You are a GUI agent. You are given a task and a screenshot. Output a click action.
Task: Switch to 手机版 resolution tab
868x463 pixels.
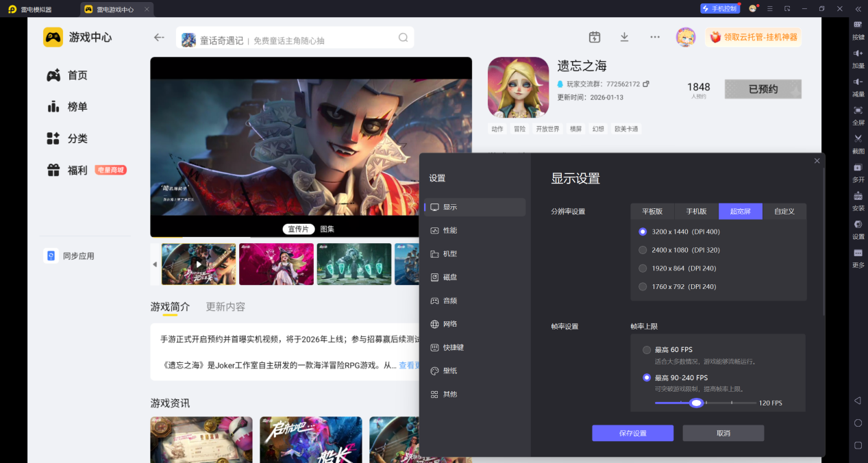[x=697, y=212]
